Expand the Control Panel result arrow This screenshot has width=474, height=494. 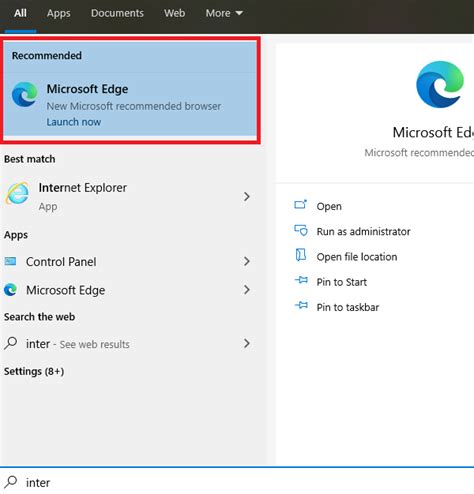[247, 261]
